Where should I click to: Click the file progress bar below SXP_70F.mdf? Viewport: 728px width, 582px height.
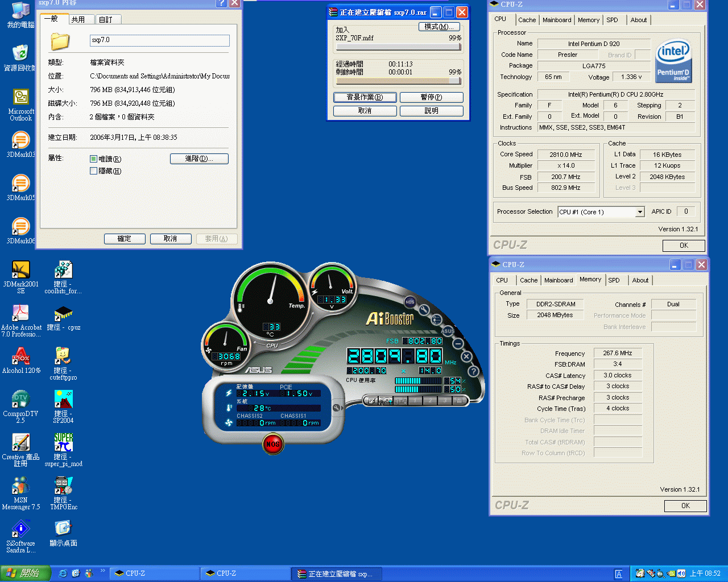pos(398,48)
